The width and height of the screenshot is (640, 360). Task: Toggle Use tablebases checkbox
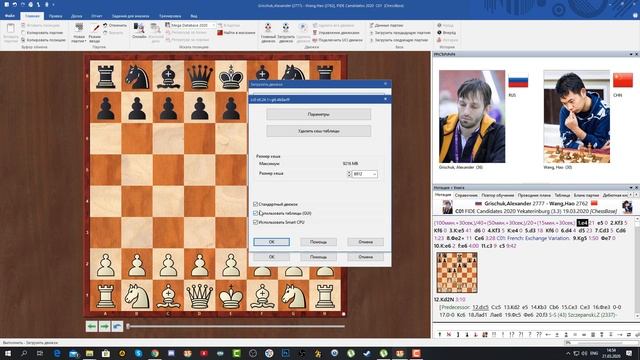pyautogui.click(x=256, y=213)
